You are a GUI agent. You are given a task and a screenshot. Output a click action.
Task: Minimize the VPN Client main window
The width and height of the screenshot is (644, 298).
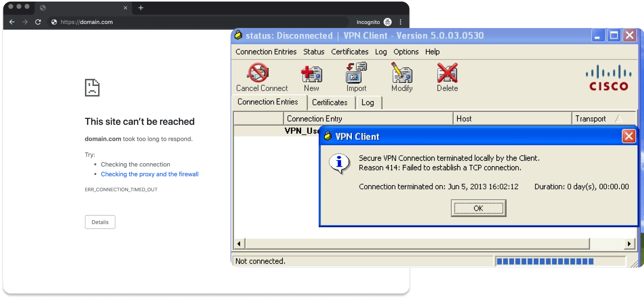click(x=598, y=35)
